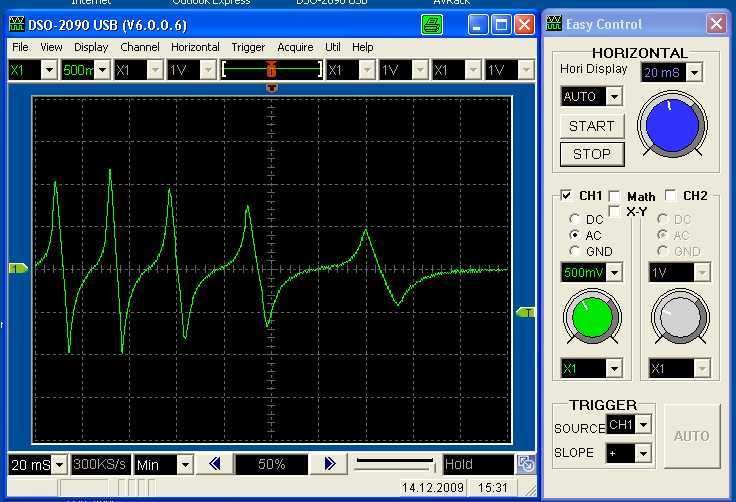Select DC coupling for CH1
This screenshot has height=502, width=736.
pyautogui.click(x=574, y=219)
